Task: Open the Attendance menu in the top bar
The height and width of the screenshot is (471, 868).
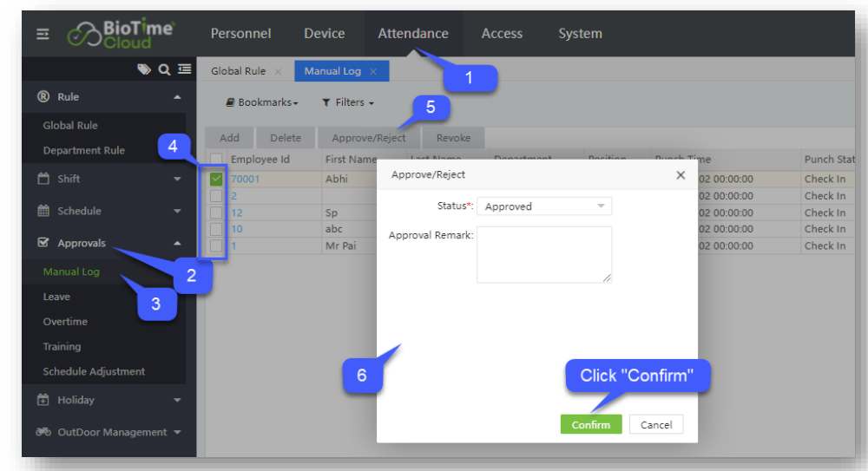Action: 413,34
